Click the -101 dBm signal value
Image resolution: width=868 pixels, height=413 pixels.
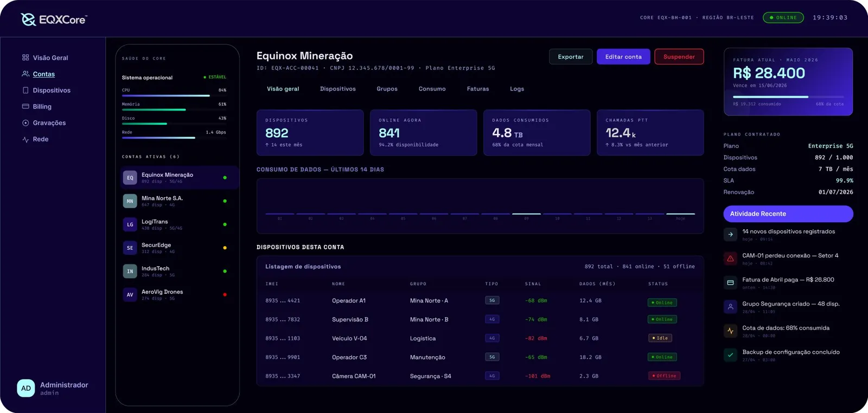(538, 376)
